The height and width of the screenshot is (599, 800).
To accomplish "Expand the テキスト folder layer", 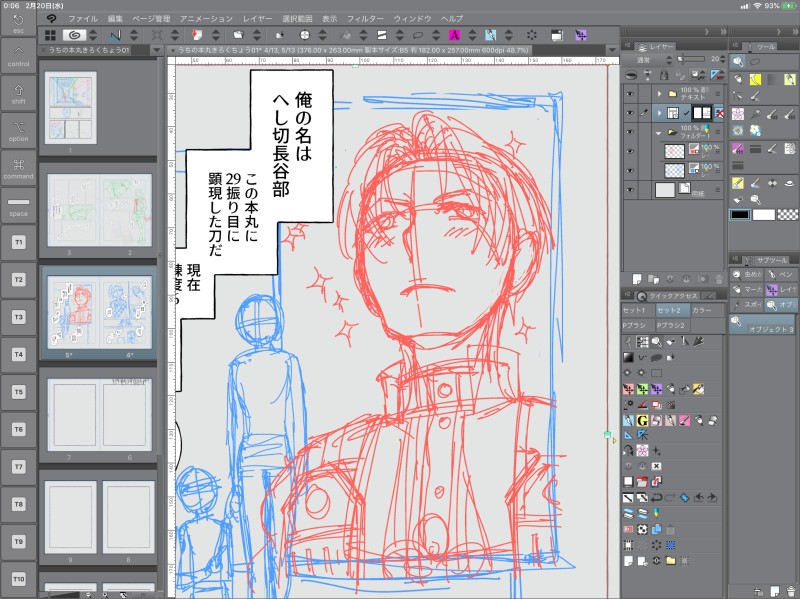I will (659, 94).
